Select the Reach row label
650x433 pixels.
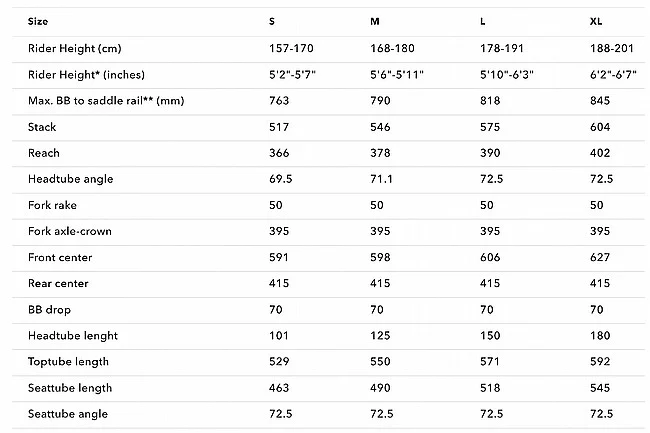pyautogui.click(x=44, y=153)
